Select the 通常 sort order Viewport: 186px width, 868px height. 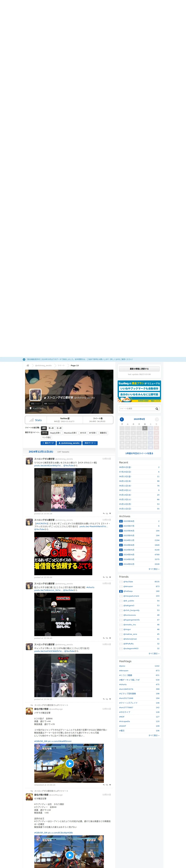pyautogui.click(x=44, y=428)
